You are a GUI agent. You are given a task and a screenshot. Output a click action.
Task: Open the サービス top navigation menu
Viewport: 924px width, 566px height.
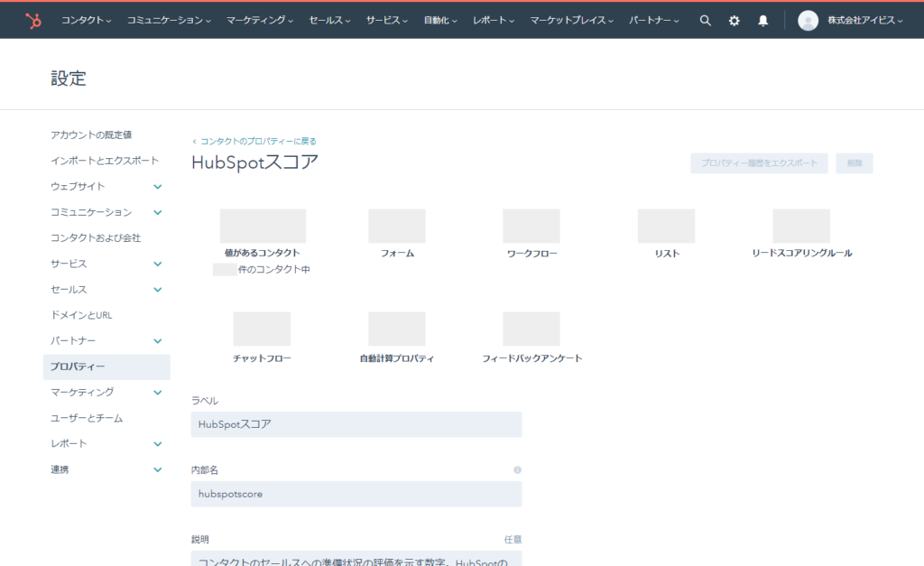click(x=386, y=21)
